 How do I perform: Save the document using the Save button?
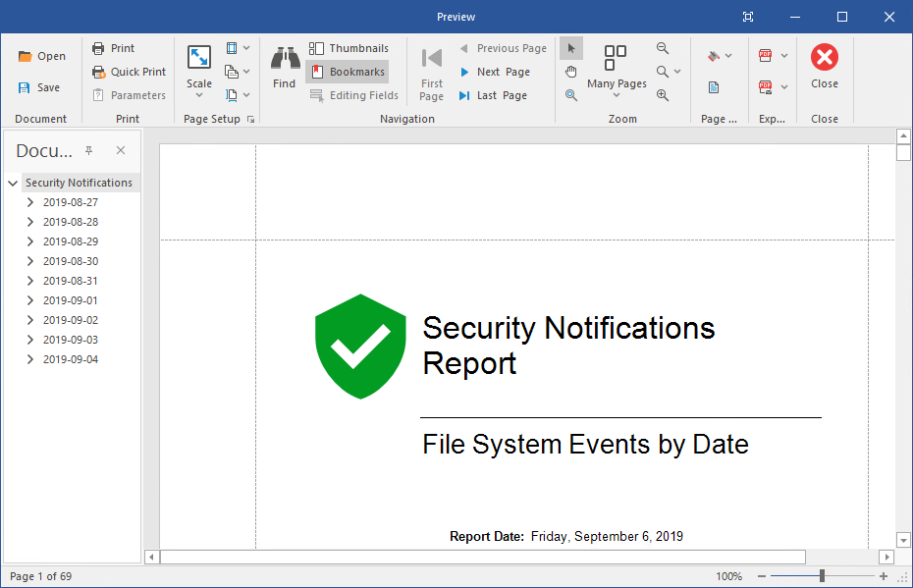(39, 87)
